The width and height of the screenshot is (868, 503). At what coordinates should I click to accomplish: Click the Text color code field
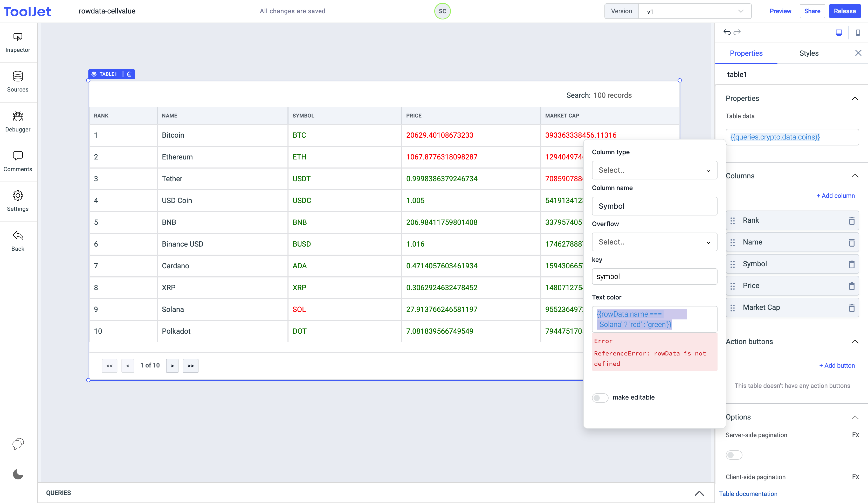tap(655, 319)
